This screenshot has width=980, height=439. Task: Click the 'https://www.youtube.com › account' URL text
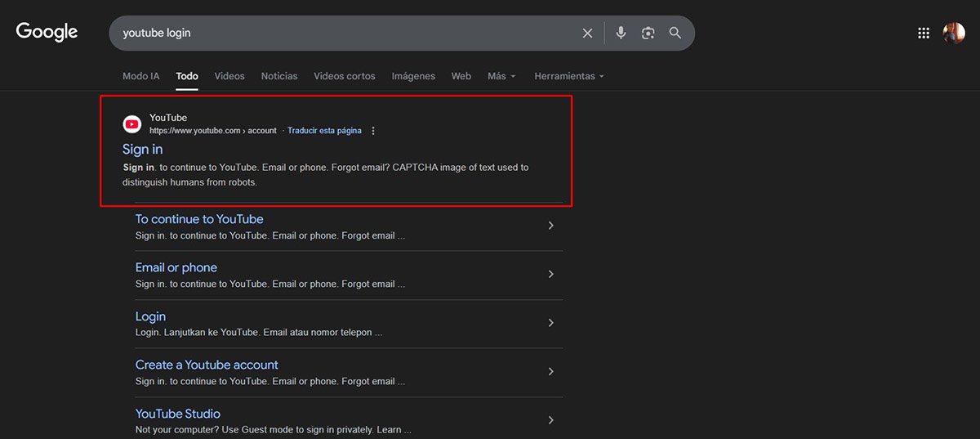point(213,131)
